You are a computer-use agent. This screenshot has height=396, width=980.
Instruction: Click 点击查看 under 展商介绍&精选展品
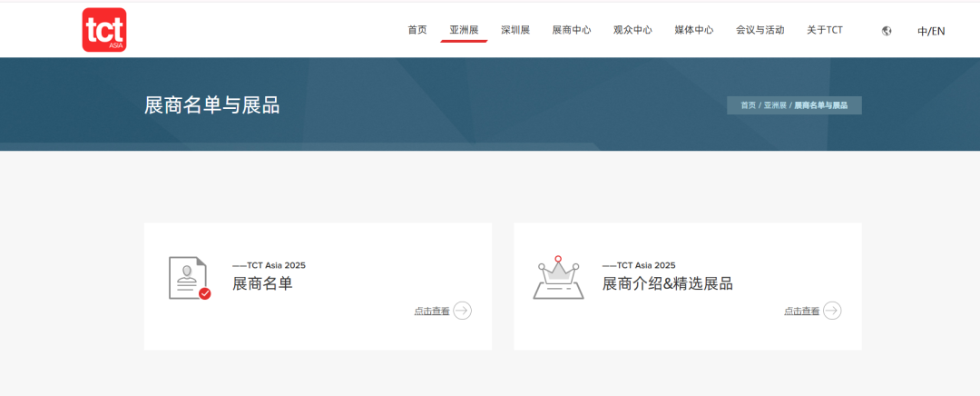(x=802, y=311)
